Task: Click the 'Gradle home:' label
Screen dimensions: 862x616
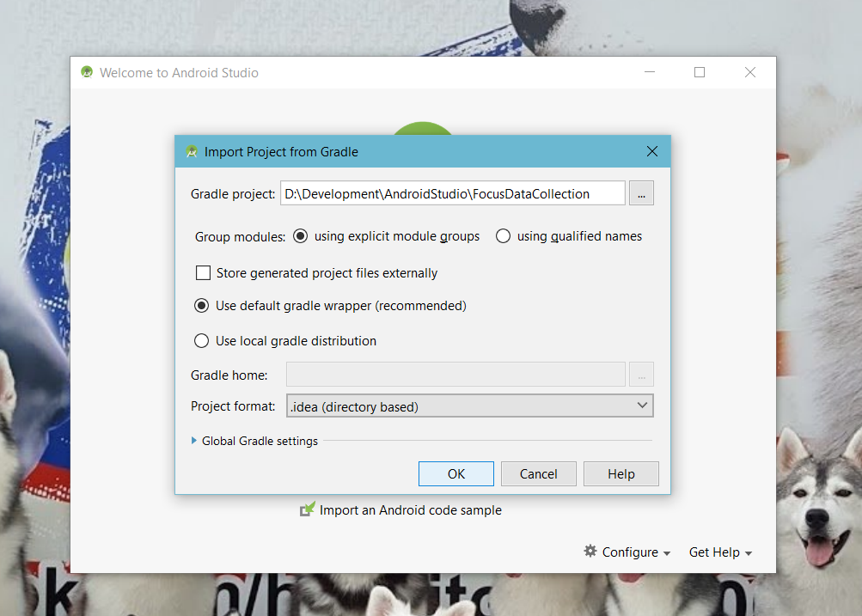Action: [229, 375]
